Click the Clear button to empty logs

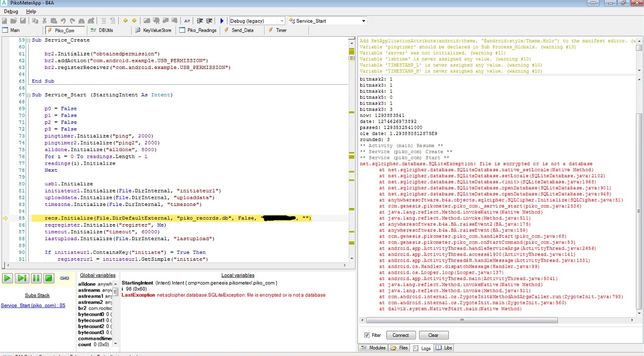(x=433, y=335)
